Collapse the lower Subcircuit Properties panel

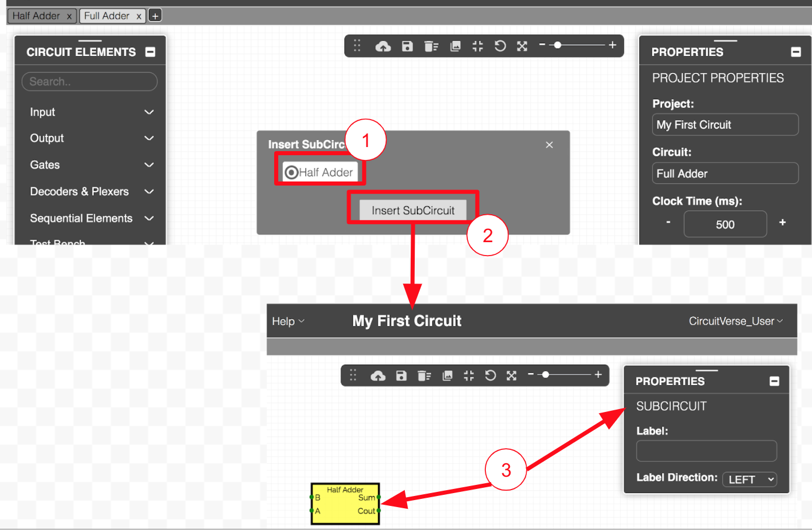click(774, 381)
